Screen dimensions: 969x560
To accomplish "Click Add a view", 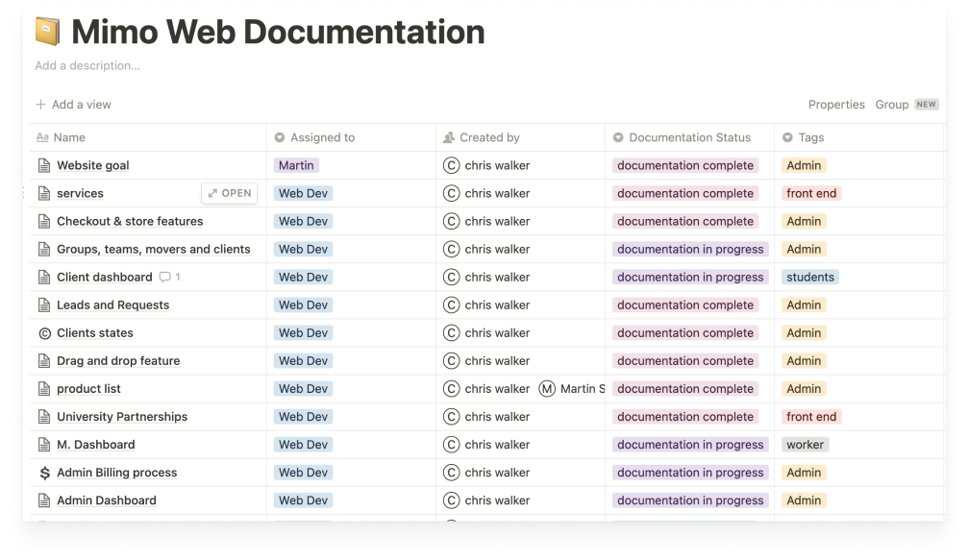I will pyautogui.click(x=73, y=105).
